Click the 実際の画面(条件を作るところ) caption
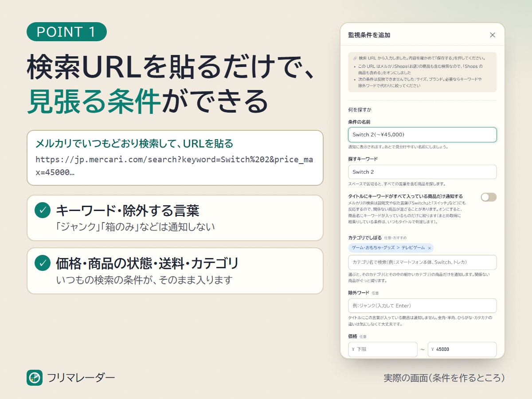This screenshot has height=399, width=532. [x=444, y=378]
